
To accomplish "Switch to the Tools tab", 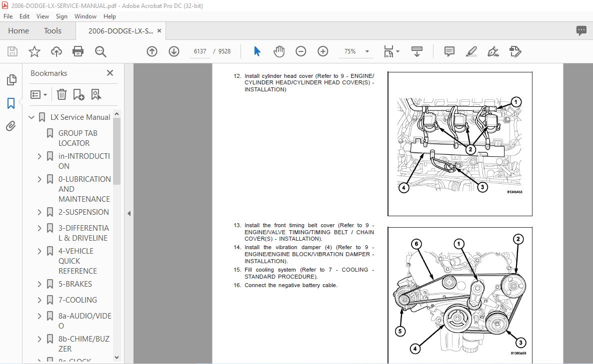I will (x=52, y=30).
